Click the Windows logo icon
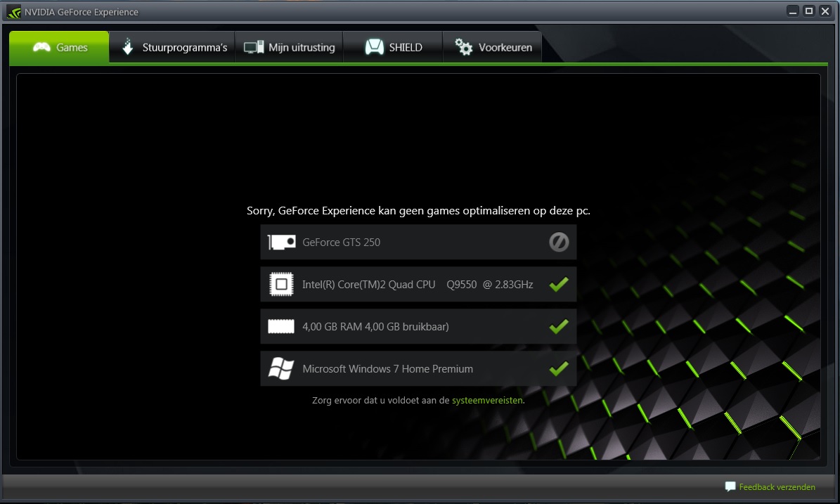 [281, 368]
